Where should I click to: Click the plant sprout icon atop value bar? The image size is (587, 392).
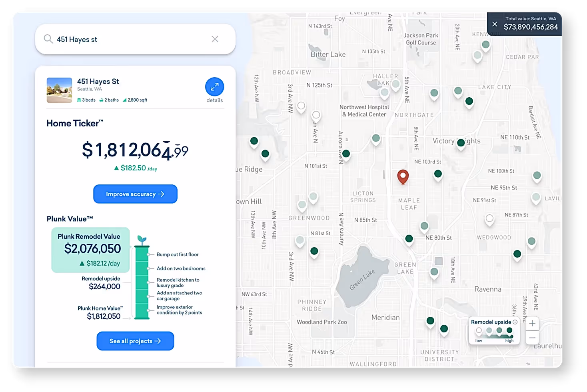pos(142,240)
